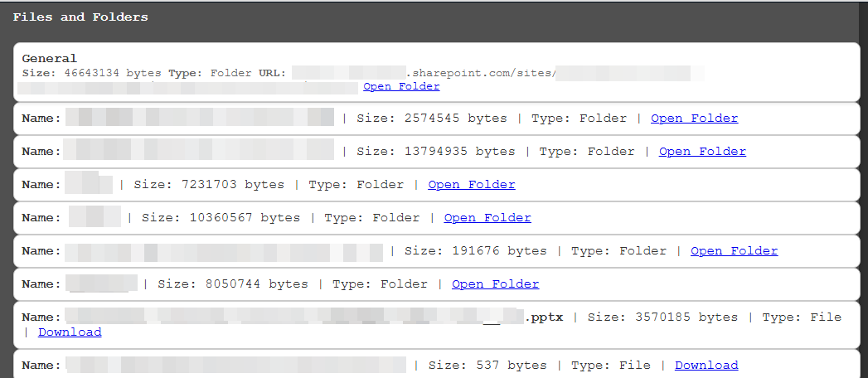Click the sharepoint.com/sites URL text

point(479,73)
